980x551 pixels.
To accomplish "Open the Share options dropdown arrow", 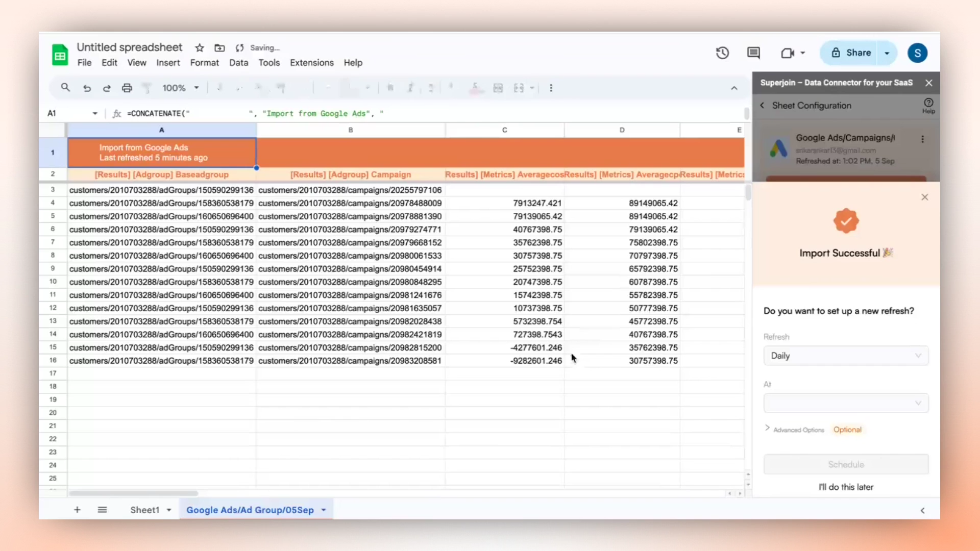I will [x=887, y=53].
